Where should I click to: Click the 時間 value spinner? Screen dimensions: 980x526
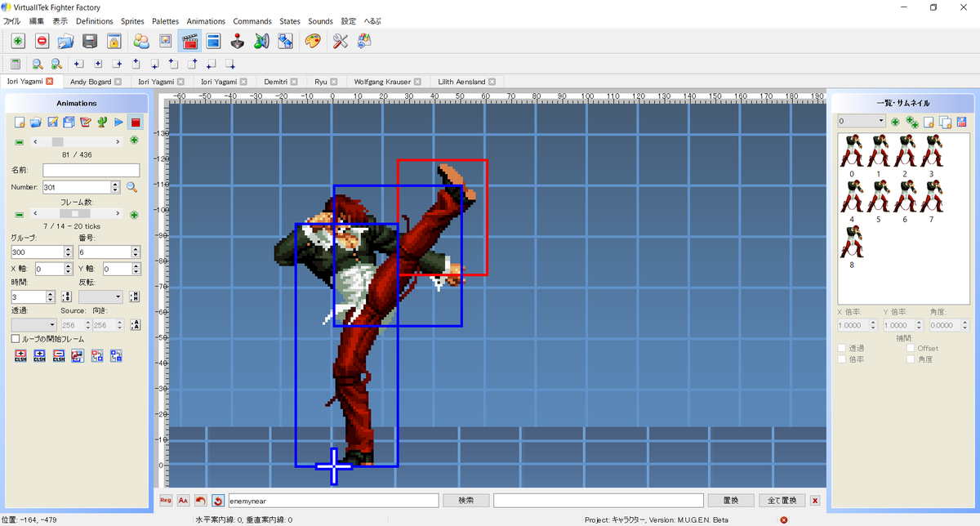point(51,296)
